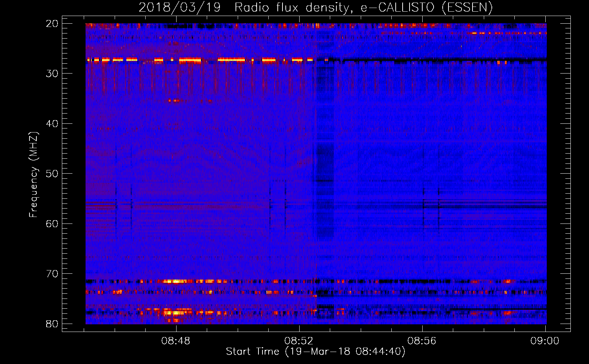Click the frequency tick label 40
The image size is (589, 364).
point(52,124)
